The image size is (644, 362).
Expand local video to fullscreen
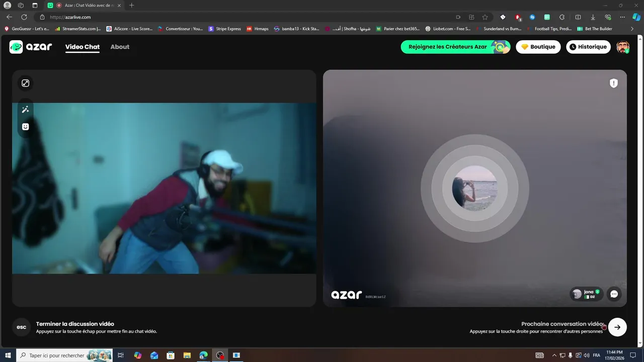(x=26, y=83)
